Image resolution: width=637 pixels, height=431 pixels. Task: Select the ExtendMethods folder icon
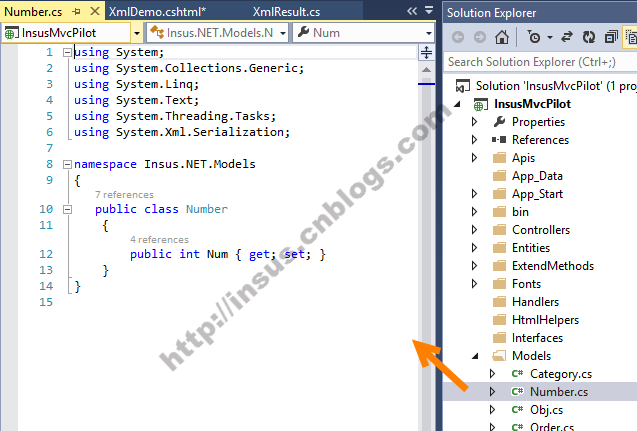(499, 266)
